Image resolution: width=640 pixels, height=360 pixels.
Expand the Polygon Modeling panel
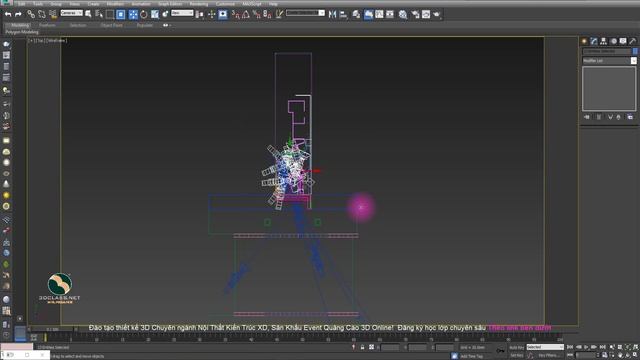pyautogui.click(x=22, y=32)
